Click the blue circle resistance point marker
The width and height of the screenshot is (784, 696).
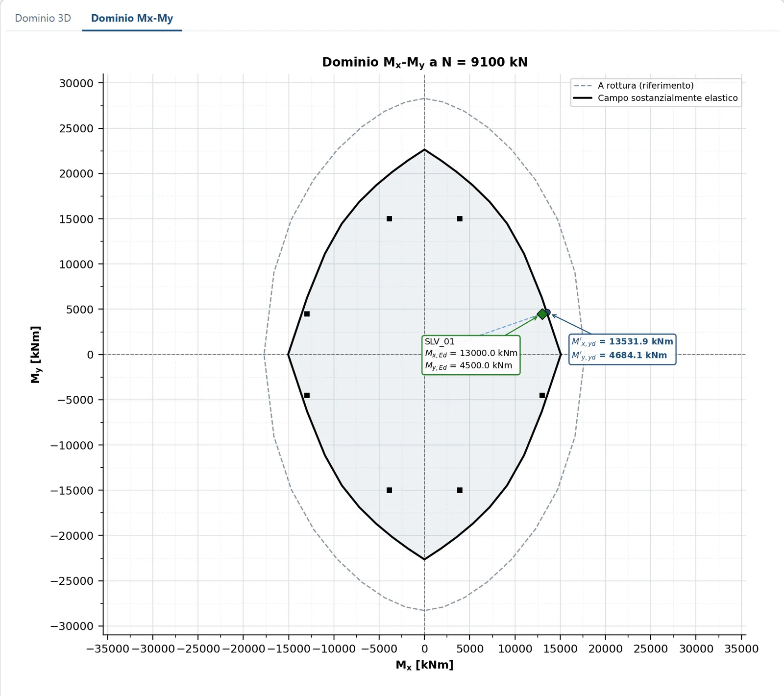coord(547,312)
